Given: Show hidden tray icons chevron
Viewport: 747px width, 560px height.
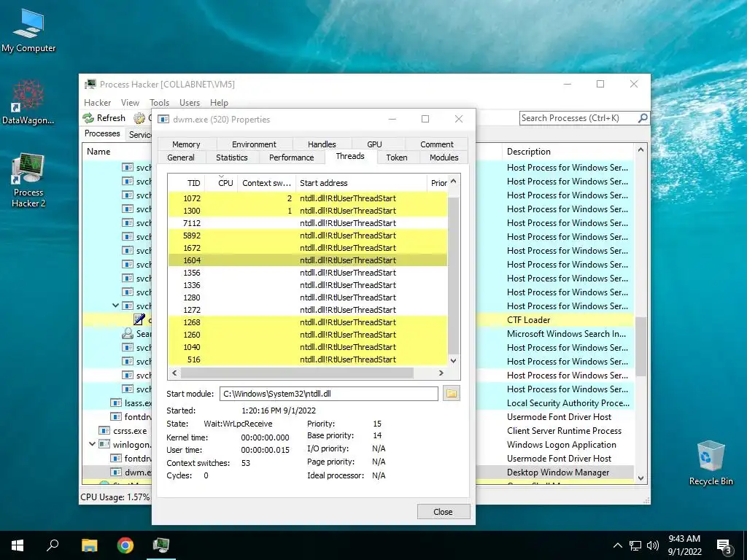Looking at the screenshot, I should 617,545.
